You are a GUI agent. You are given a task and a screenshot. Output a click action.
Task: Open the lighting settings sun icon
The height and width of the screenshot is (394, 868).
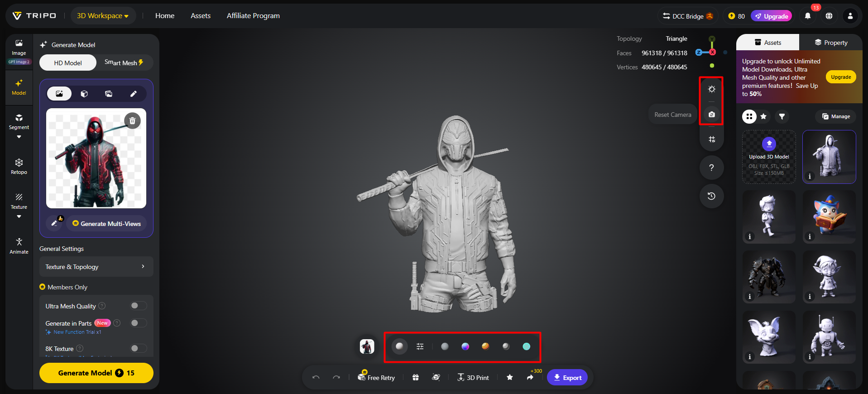712,89
